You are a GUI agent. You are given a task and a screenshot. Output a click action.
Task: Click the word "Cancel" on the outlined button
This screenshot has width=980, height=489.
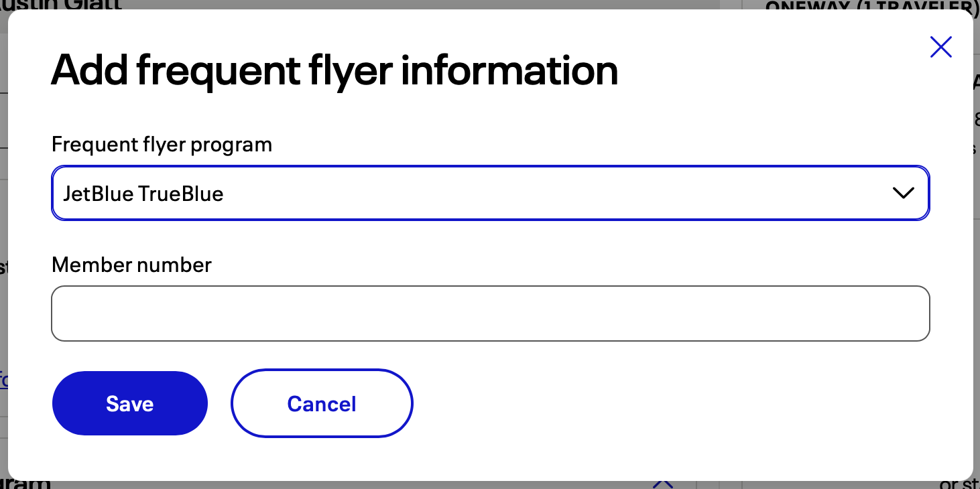coord(322,404)
